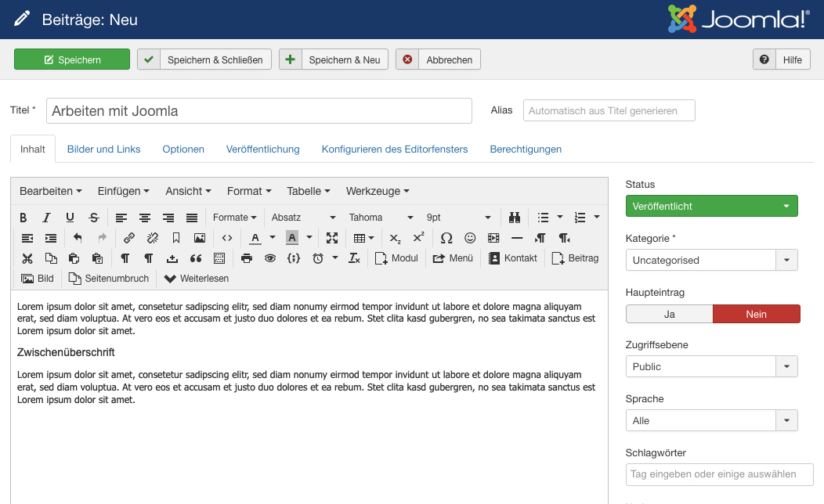Insert special character with omega icon
824x504 pixels.
tap(446, 238)
